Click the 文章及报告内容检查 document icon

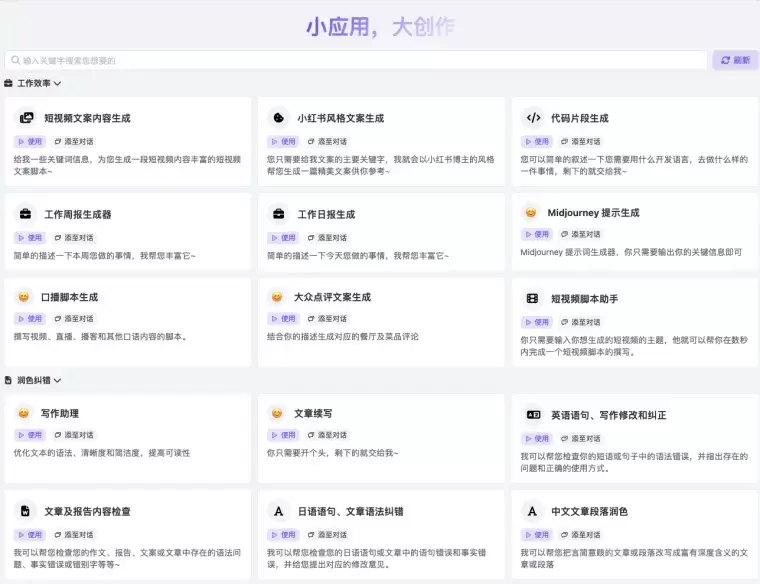click(25, 511)
